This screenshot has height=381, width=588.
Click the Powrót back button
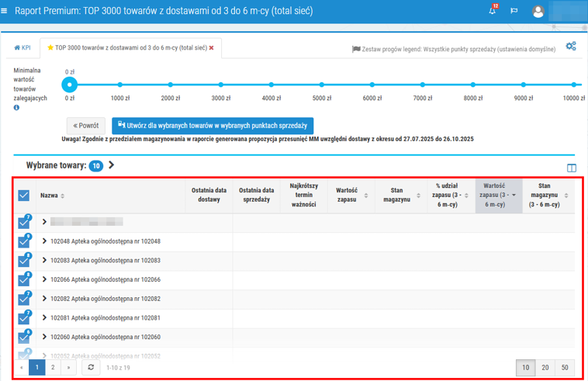coord(85,126)
